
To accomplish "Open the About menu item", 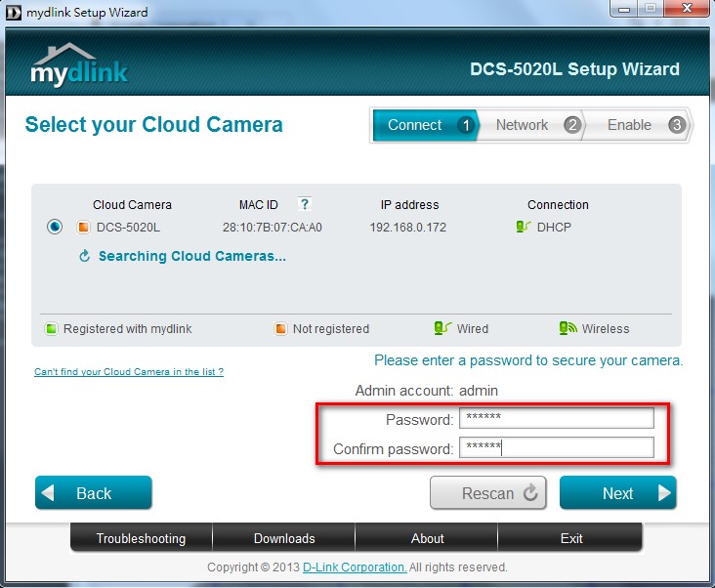I will 427,538.
